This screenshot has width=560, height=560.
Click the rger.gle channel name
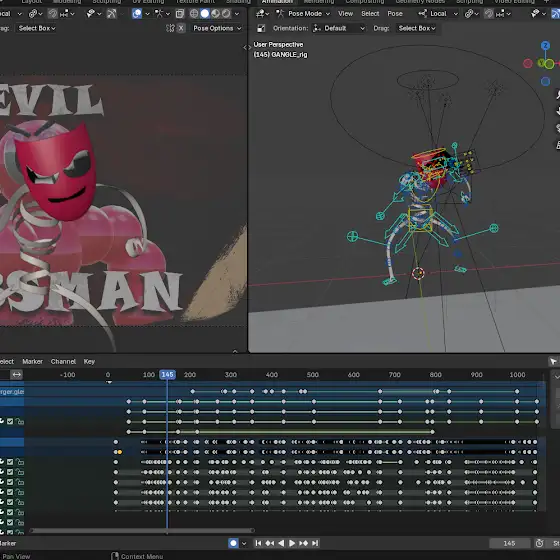click(x=12, y=391)
